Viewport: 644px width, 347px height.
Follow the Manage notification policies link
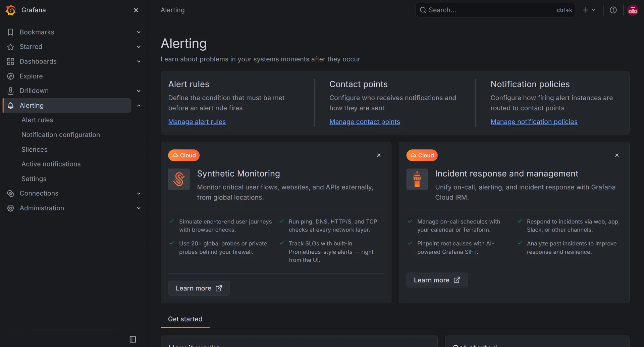(534, 122)
